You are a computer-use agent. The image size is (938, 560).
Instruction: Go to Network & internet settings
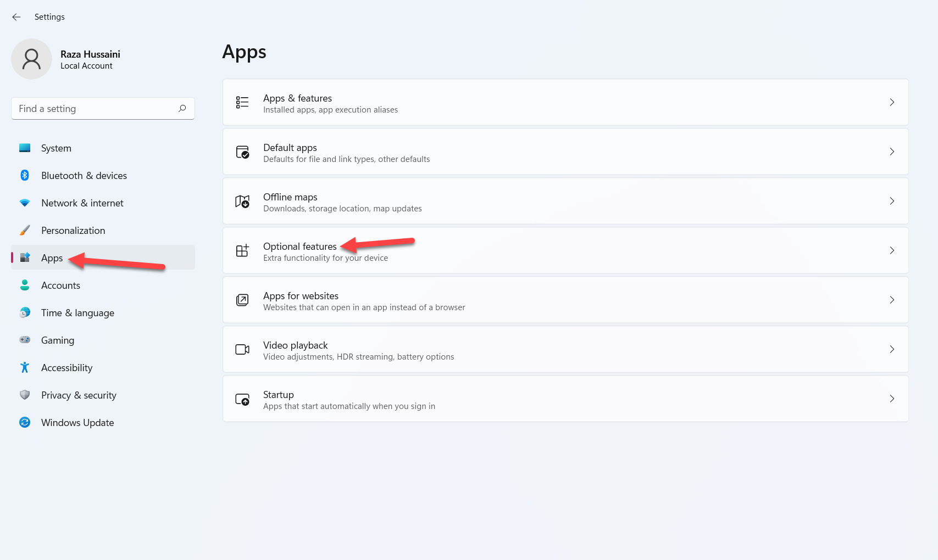click(82, 203)
